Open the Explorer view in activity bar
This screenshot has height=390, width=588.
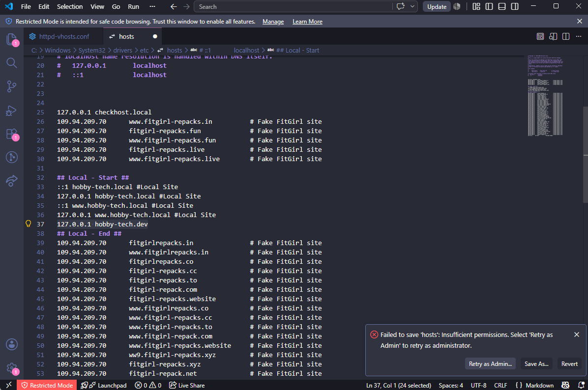(12, 39)
